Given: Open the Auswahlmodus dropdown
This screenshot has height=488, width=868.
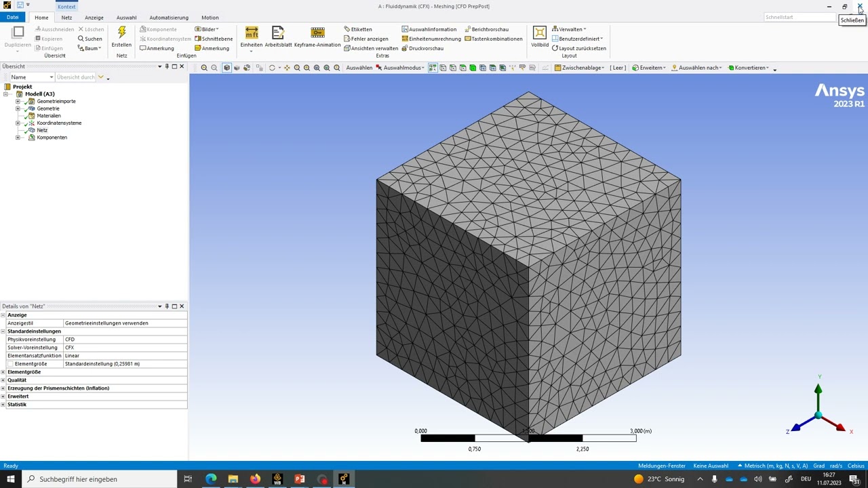Looking at the screenshot, I should click(400, 68).
